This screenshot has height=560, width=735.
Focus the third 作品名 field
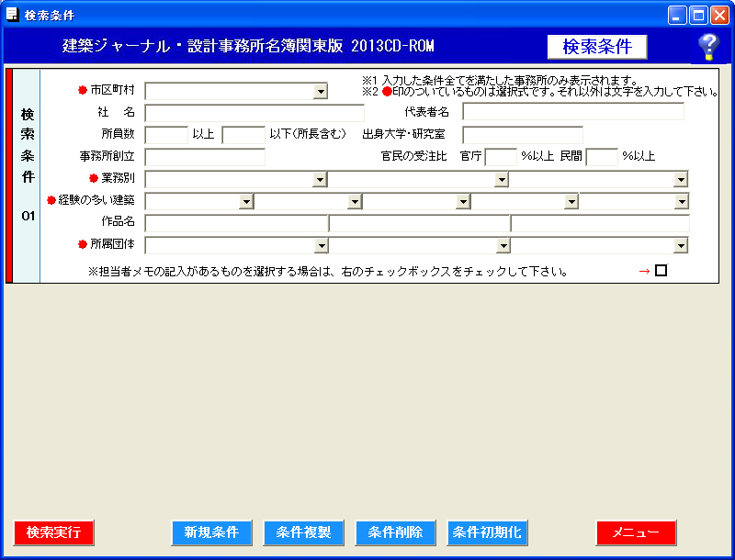tap(600, 223)
